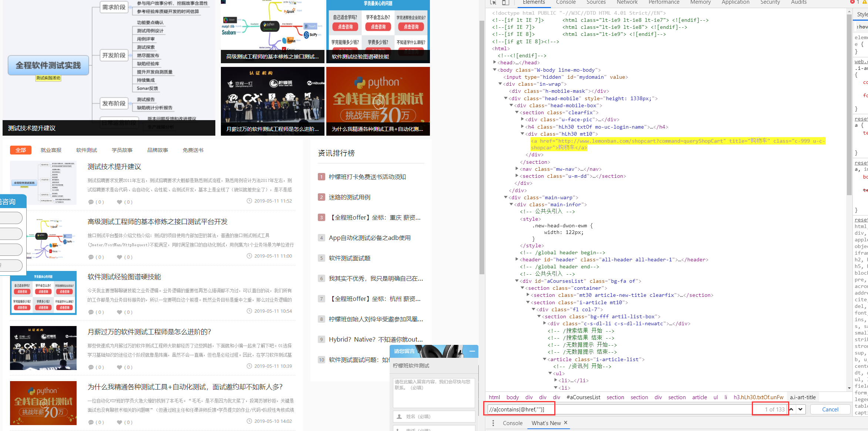868x431 pixels.
Task: Select the 软件测试 category filter
Action: pyautogui.click(x=87, y=150)
